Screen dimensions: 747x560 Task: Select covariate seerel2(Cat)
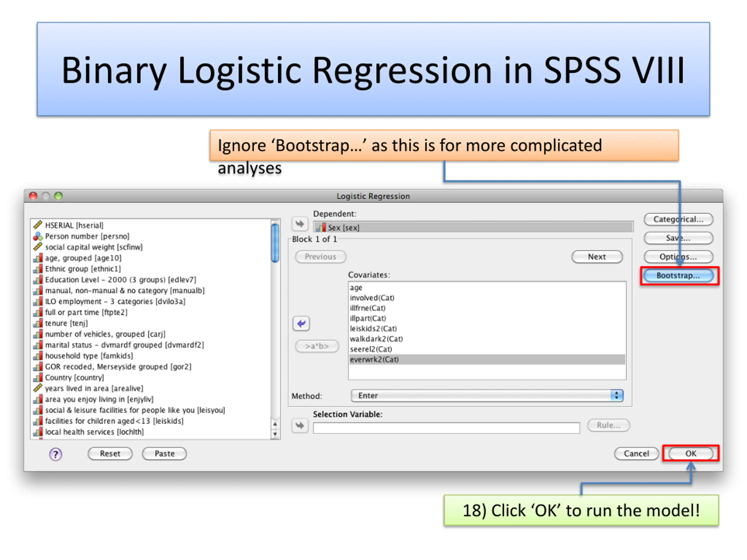tap(487, 349)
